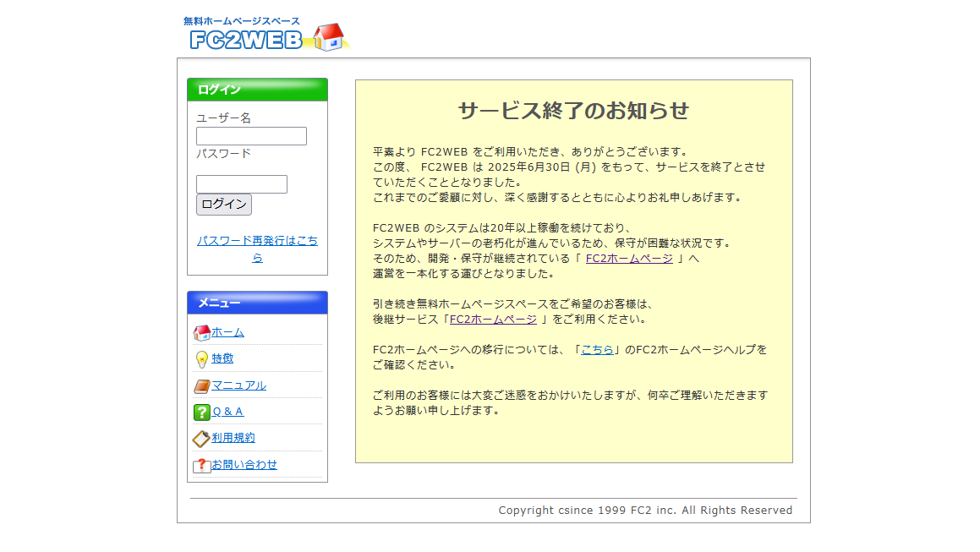Focus the パスワード input field
Image resolution: width=980 pixels, height=552 pixels.
[242, 184]
